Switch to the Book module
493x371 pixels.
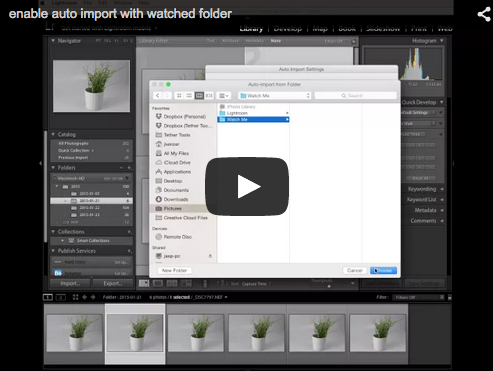click(x=347, y=29)
